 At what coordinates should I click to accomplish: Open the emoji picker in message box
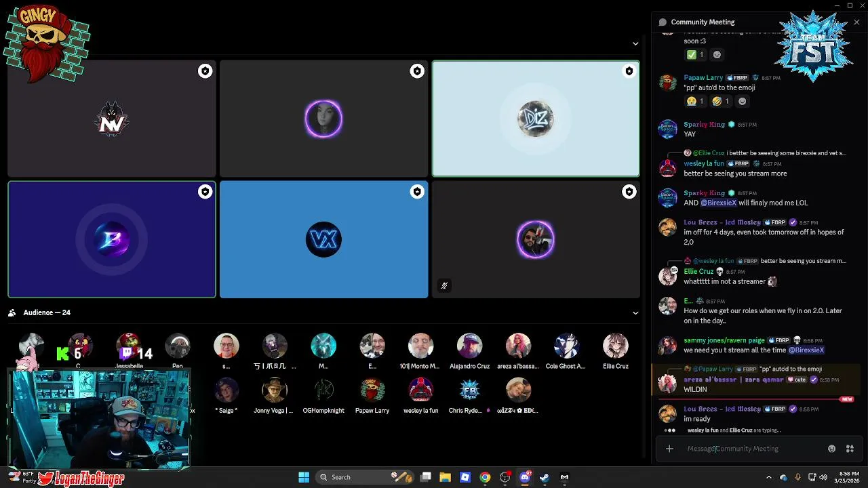tap(831, 449)
